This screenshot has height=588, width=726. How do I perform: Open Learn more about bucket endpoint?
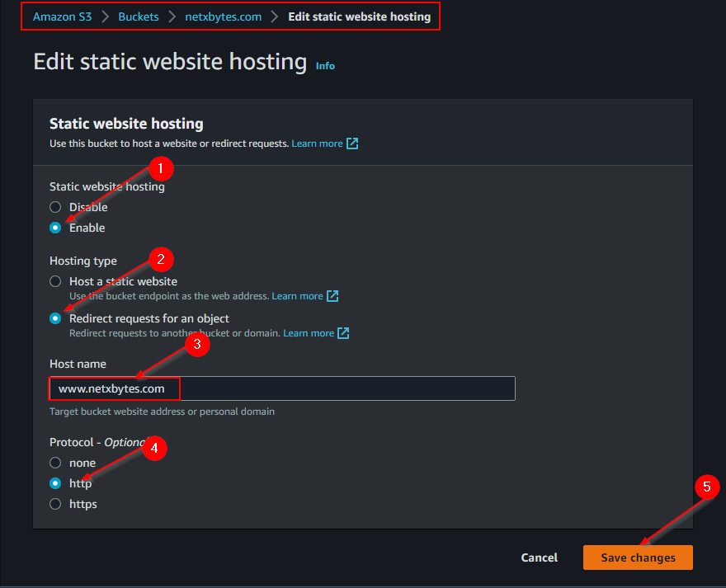point(297,296)
